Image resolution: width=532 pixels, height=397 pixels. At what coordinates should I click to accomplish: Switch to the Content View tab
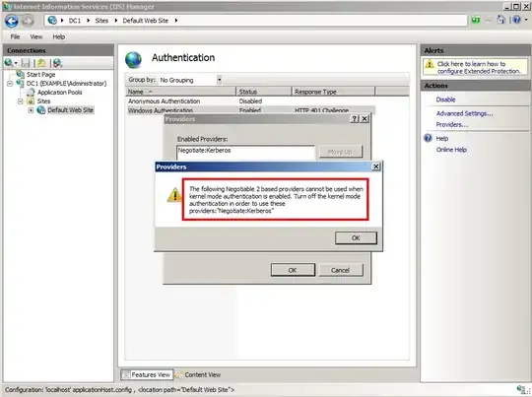click(x=198, y=375)
